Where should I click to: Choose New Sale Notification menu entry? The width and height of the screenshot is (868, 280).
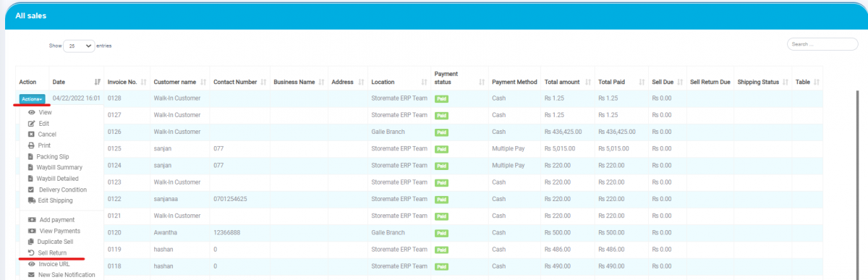coord(67,274)
